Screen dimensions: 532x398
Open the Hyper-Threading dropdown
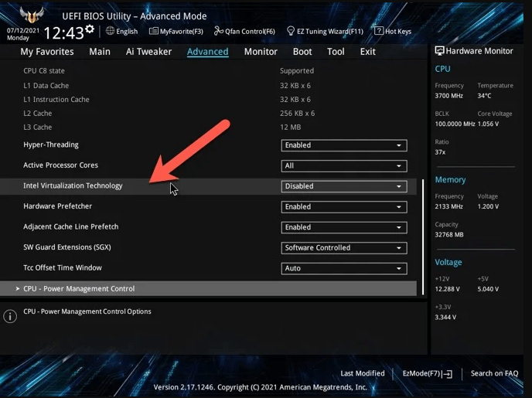[344, 145]
